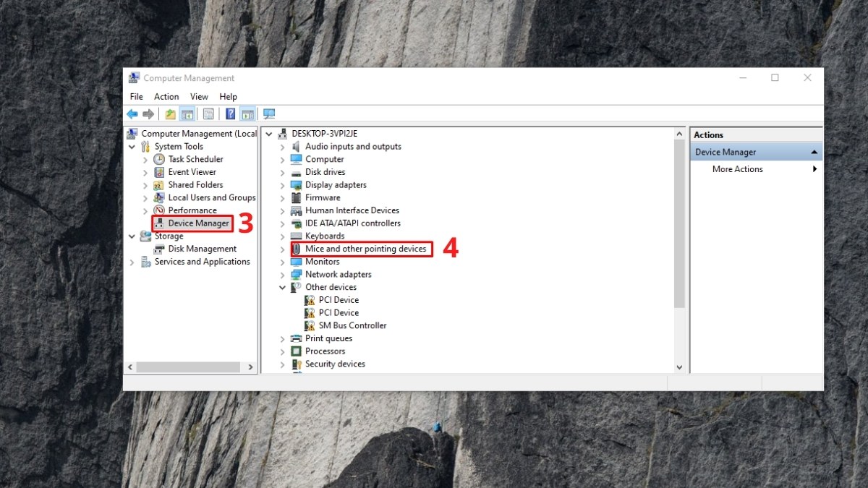Click the Computer Management title bar icon
The image size is (868, 488).
point(134,78)
